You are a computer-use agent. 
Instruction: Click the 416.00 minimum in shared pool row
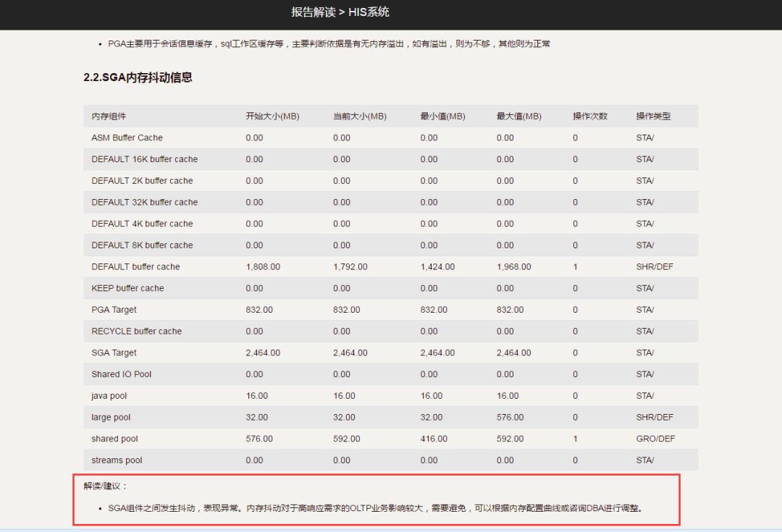pos(434,439)
